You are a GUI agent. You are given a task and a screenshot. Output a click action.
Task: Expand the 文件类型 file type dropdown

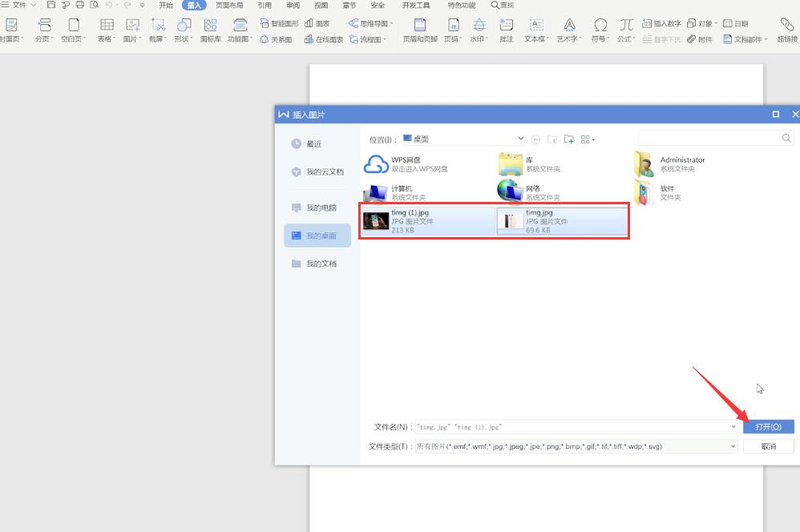pyautogui.click(x=733, y=446)
